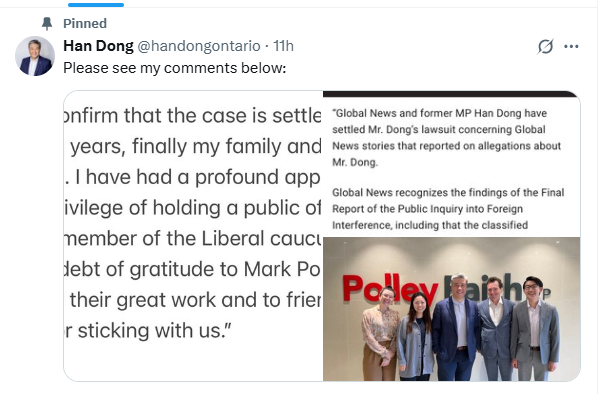Click the woman in the floral blouse
Image resolution: width=607 pixels, height=394 pixels.
(x=379, y=335)
